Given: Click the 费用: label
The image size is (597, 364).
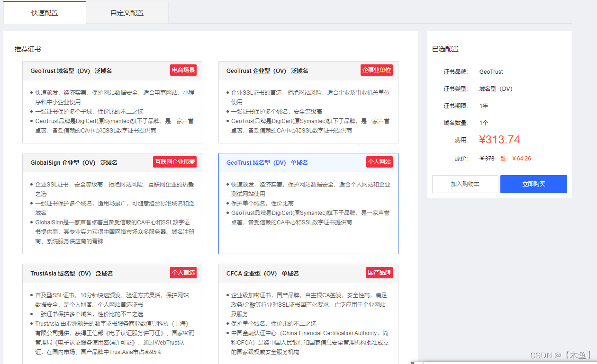Looking at the screenshot, I should coord(461,140).
